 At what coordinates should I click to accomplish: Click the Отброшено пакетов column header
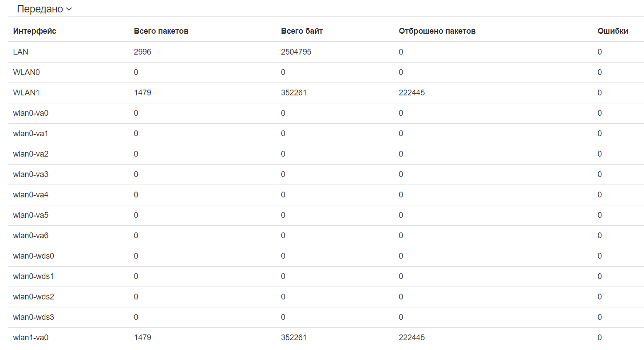pyautogui.click(x=437, y=31)
